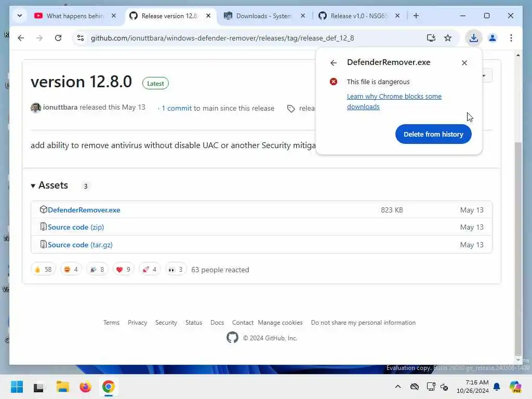532x399 pixels.
Task: Expand the tab search dropdown
Action: (x=20, y=16)
